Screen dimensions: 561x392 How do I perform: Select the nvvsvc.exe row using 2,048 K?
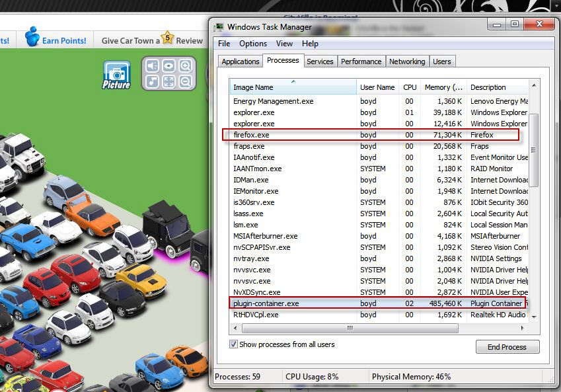click(379, 281)
